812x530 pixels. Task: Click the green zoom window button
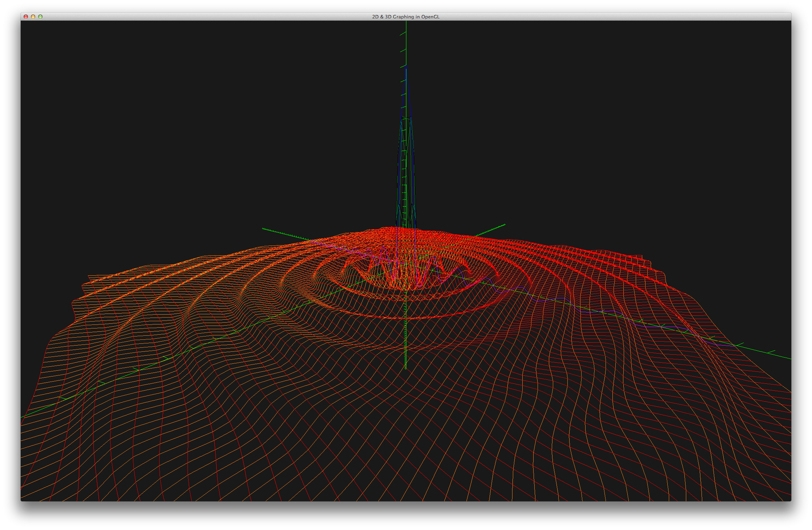[40, 17]
